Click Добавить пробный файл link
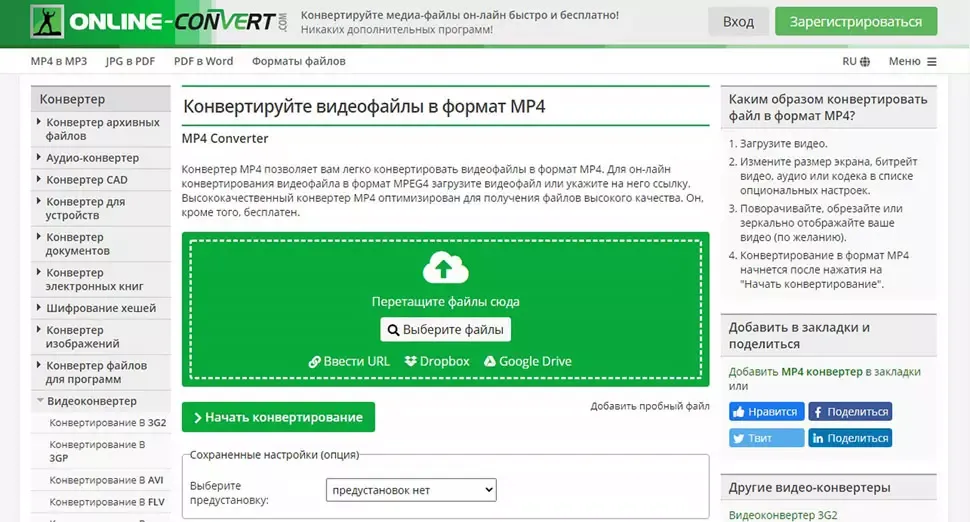970x522 pixels. (649, 406)
